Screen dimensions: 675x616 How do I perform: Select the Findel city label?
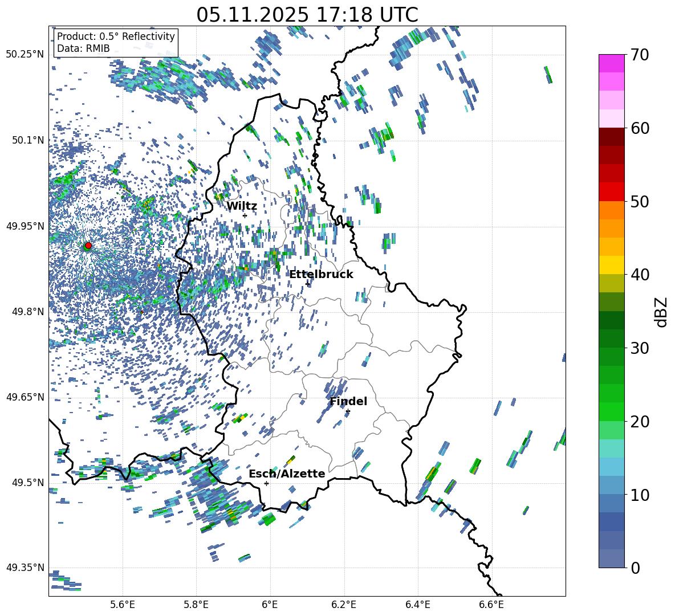pyautogui.click(x=348, y=402)
